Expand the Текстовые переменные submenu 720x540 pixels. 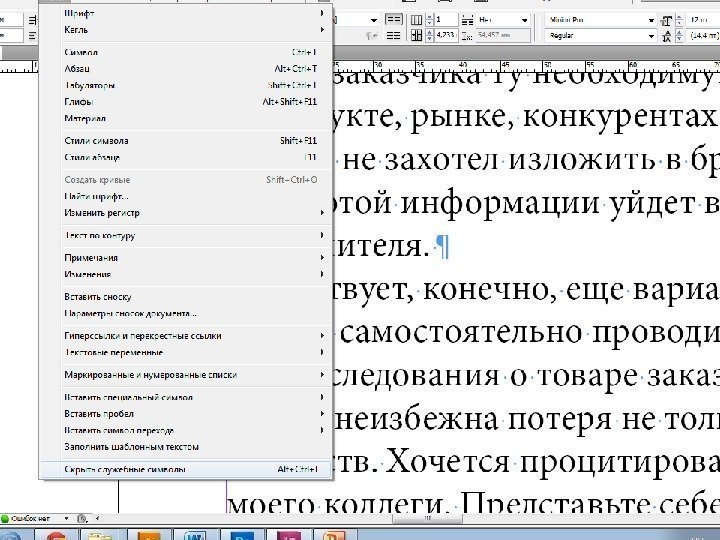186,353
